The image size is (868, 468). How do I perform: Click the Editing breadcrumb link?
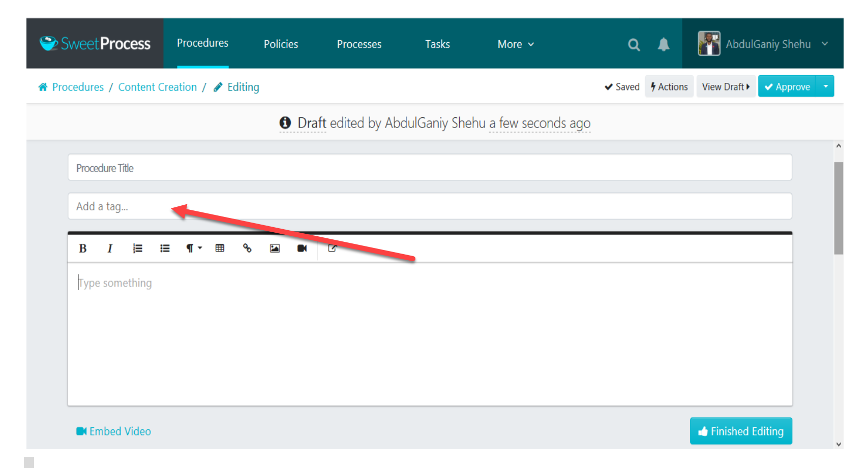tap(243, 87)
